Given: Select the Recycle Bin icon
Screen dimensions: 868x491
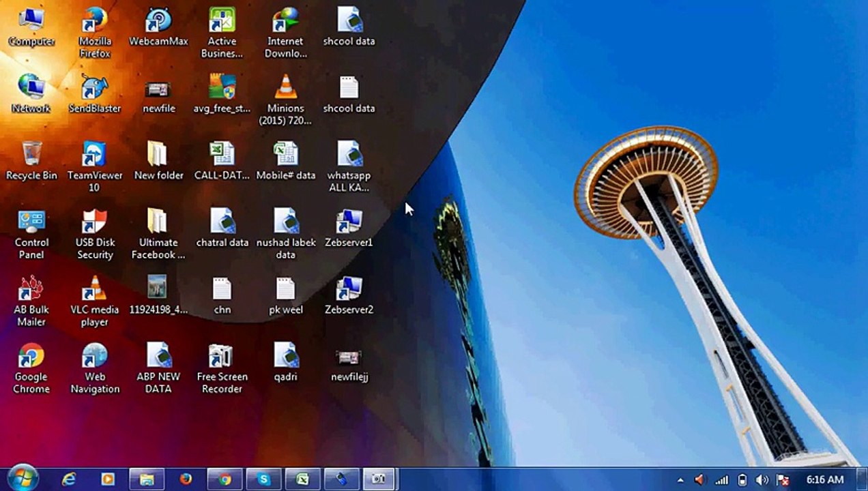Looking at the screenshot, I should [31, 161].
